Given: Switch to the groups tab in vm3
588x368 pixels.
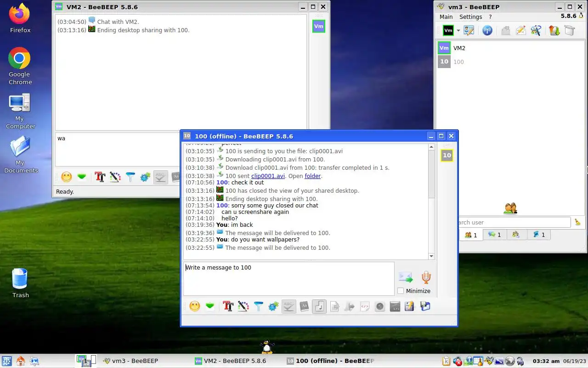Looking at the screenshot, I should [x=516, y=235].
